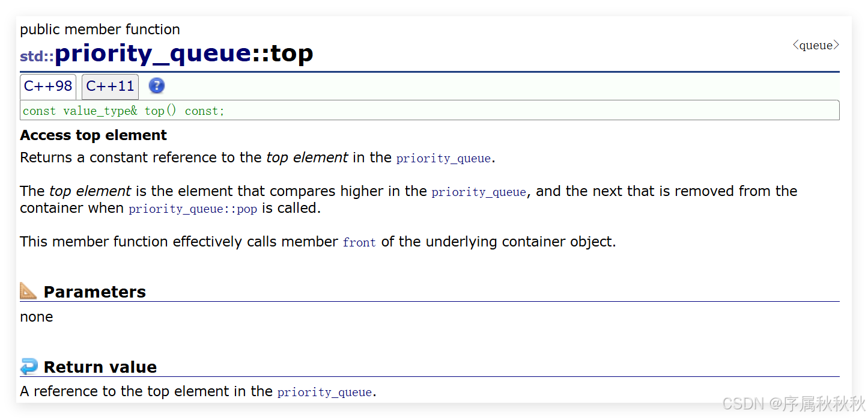This screenshot has width=868, height=419.
Task: Open priority_queue link in the Return value section
Action: coord(325,393)
